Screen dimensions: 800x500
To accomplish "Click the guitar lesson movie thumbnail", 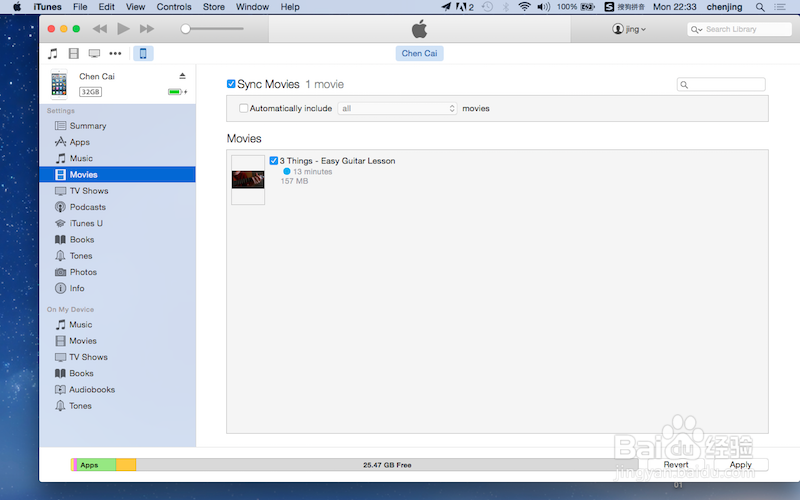I will pos(248,180).
